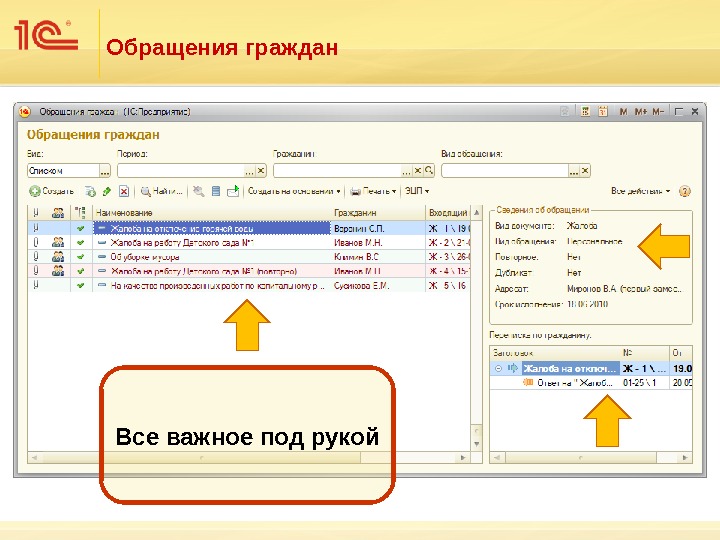This screenshot has height=540, width=720.
Task: Open the Создать на основании dropdown
Action: [294, 191]
